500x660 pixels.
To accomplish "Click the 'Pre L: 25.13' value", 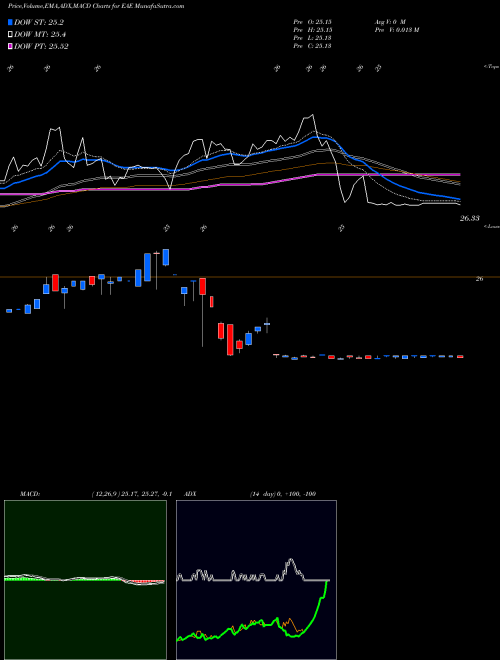I will (312, 38).
